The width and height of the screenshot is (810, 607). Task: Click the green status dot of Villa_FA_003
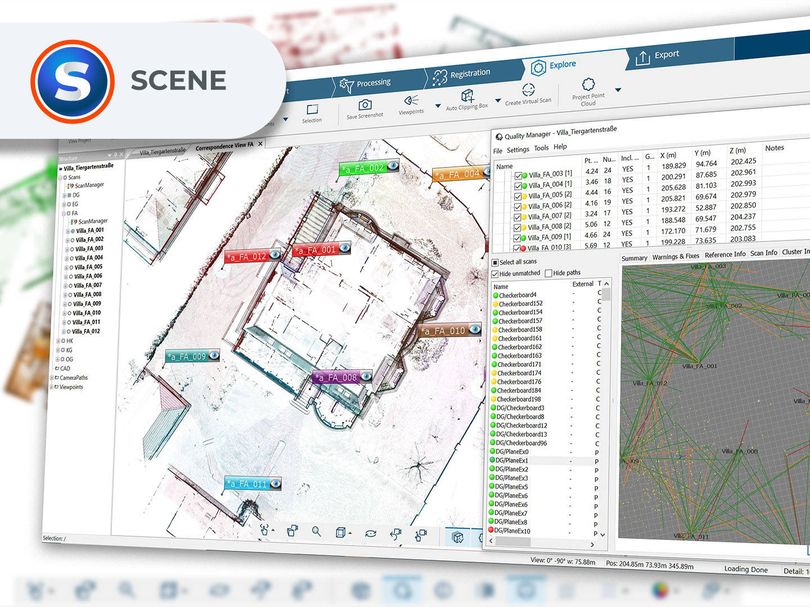(x=524, y=175)
